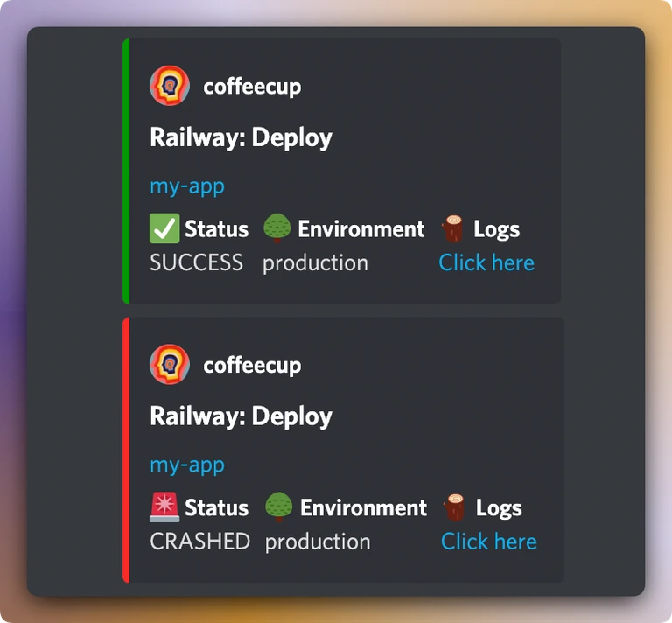Open logs via Click here for CRASHED deploy
Screen dimensions: 672x623
click(x=489, y=541)
